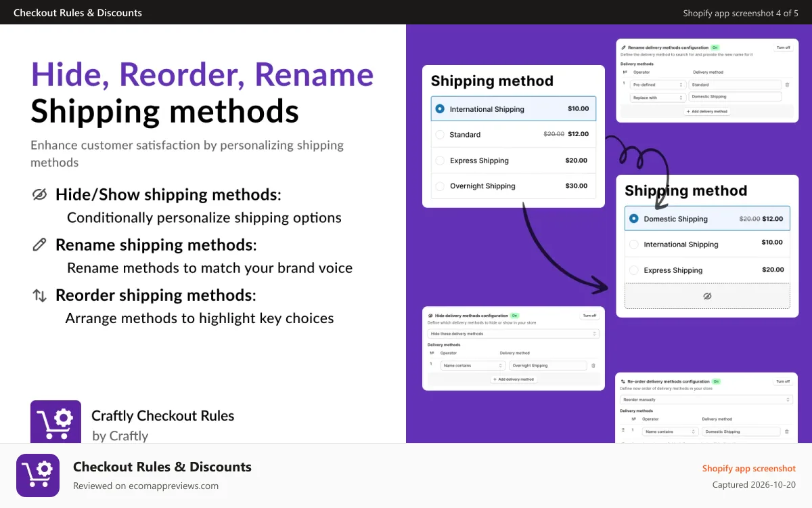Select Express Shipping radio in right card
This screenshot has height=508, width=812.
click(x=634, y=270)
